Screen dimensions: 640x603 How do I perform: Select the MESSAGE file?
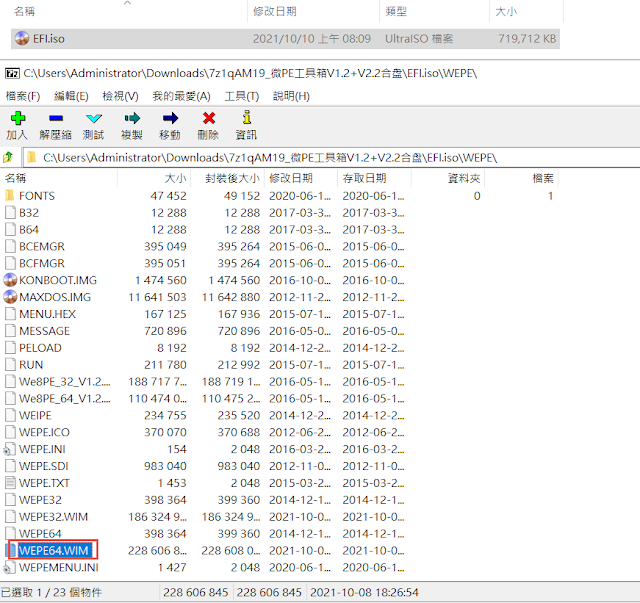pyautogui.click(x=44, y=331)
